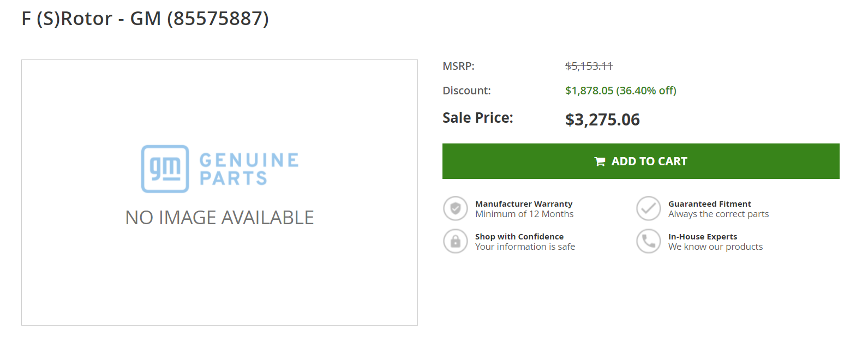Click the struck-through MSRP $5,153.11
This screenshot has height=342, width=868.
(589, 66)
